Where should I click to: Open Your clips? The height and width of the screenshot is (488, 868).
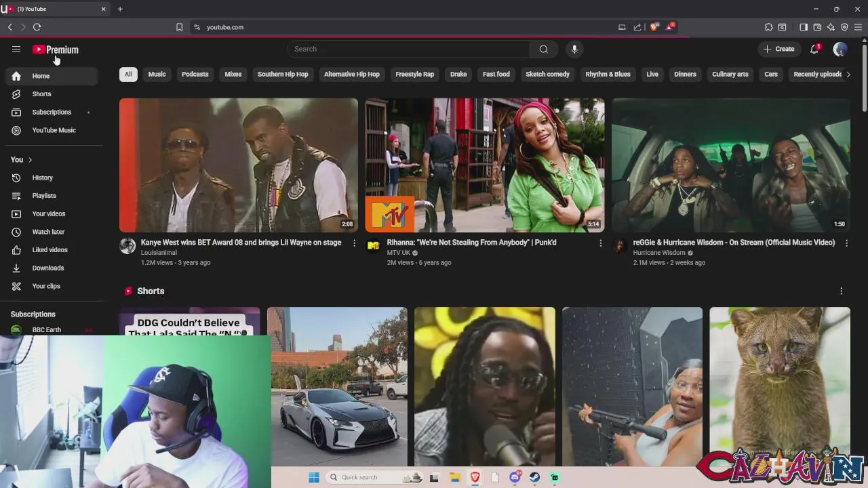click(x=52, y=286)
